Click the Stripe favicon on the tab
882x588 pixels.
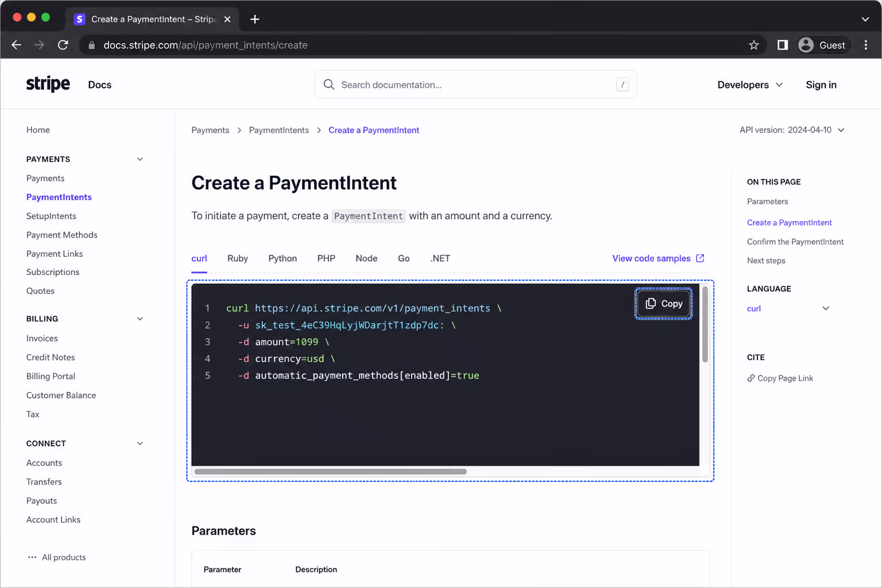tap(80, 19)
